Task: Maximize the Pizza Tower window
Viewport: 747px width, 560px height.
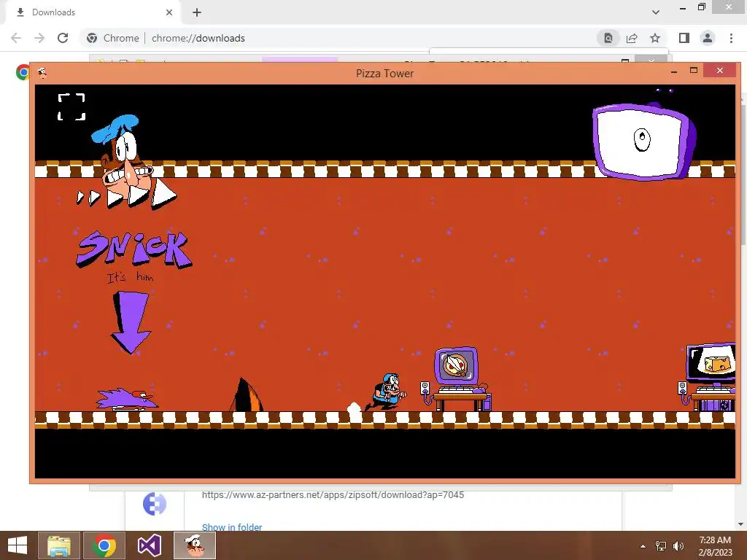Action: click(694, 71)
